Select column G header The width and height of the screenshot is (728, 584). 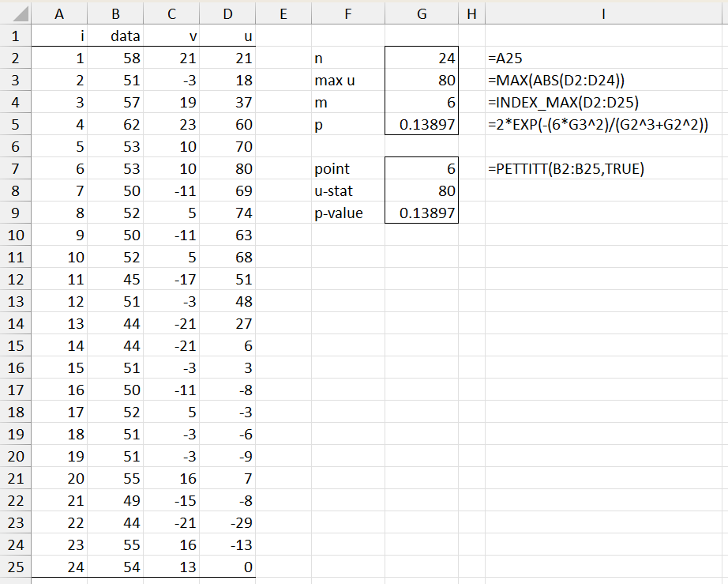coord(421,14)
